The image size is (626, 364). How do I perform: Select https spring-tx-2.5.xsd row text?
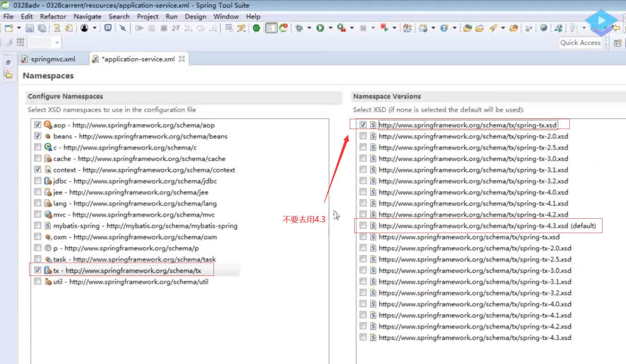pos(475,259)
